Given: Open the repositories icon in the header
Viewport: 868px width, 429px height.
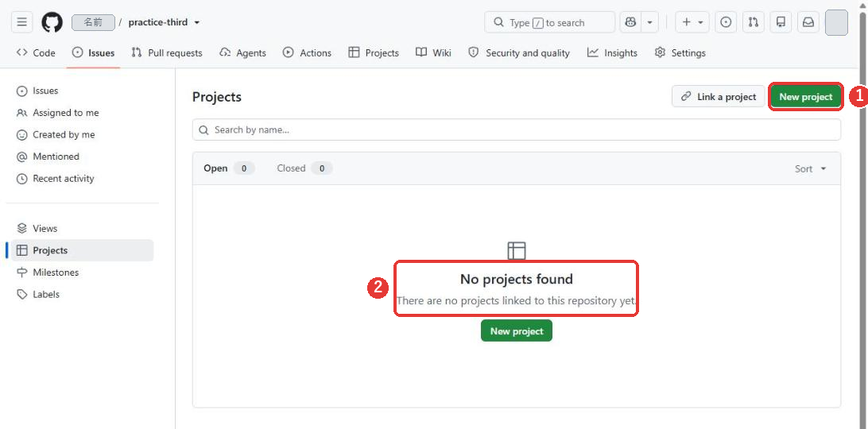Looking at the screenshot, I should (781, 22).
